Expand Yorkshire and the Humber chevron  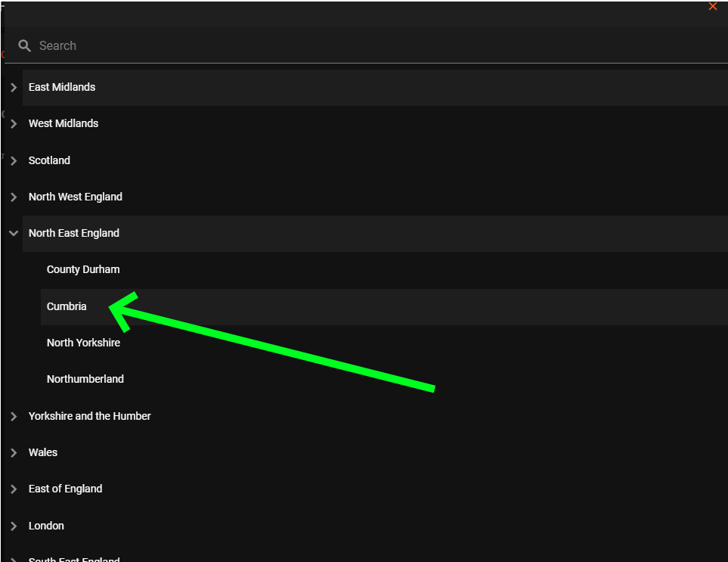click(14, 417)
